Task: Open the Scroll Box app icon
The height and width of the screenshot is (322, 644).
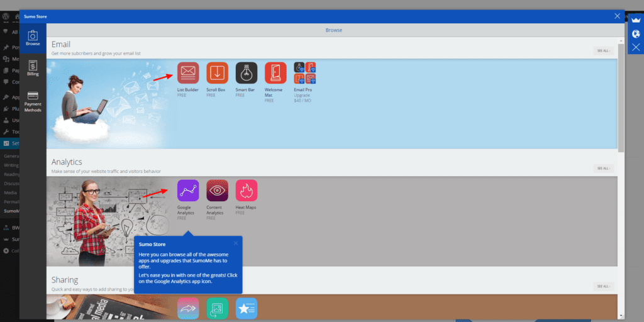Action: (217, 73)
